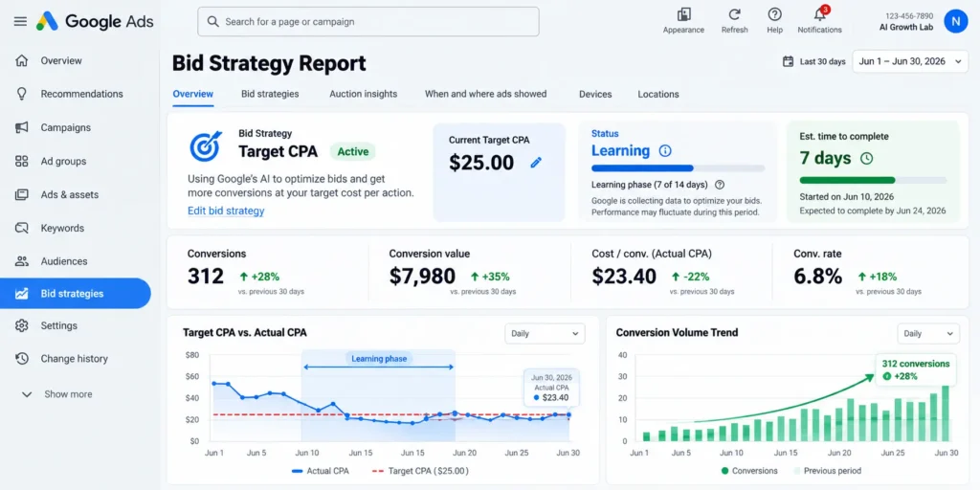980x490 pixels.
Task: Click the AI Growth Lab account name
Action: pyautogui.click(x=905, y=27)
